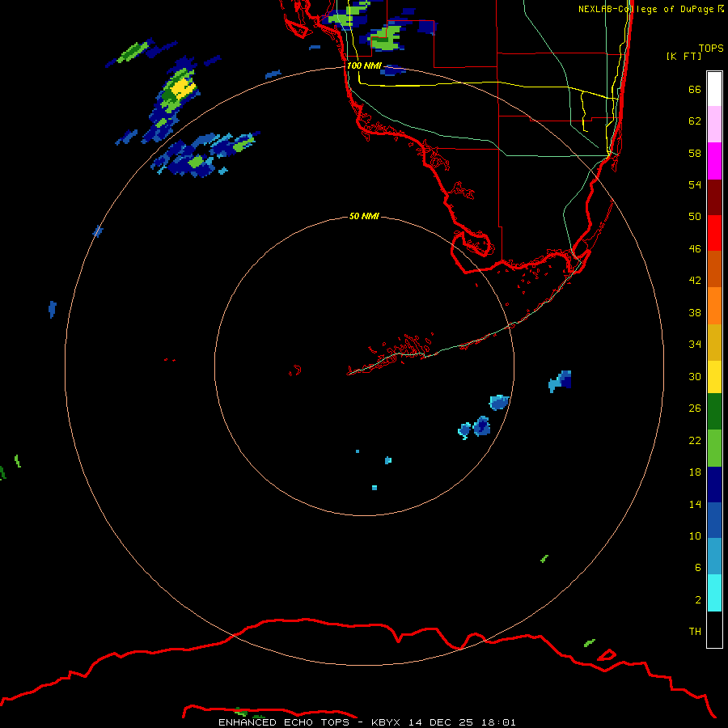Pick the bright yellow legend swatch
This screenshot has width=728, height=728.
tap(714, 377)
